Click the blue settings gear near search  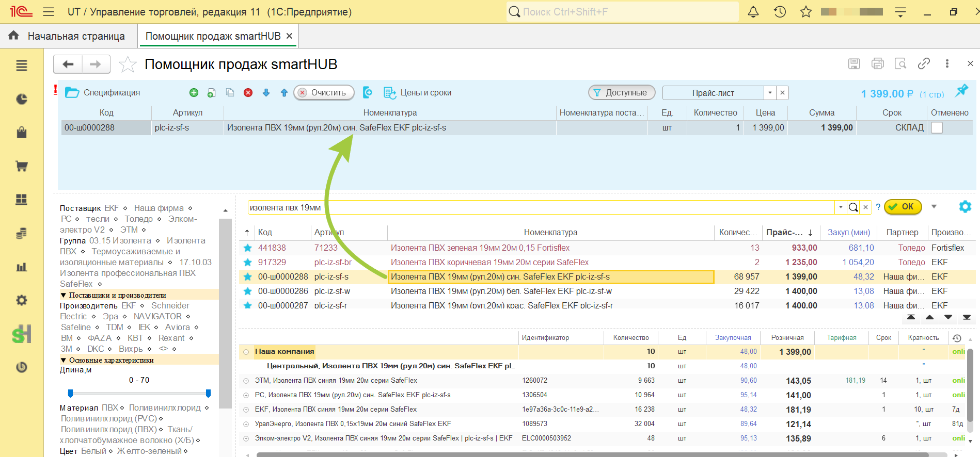(965, 207)
